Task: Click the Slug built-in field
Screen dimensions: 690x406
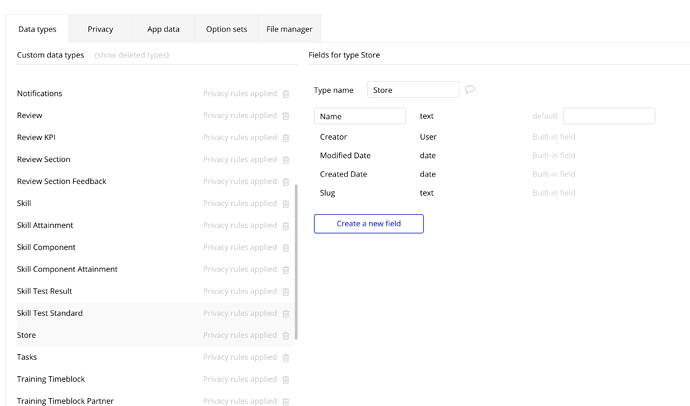Action: tap(447, 193)
